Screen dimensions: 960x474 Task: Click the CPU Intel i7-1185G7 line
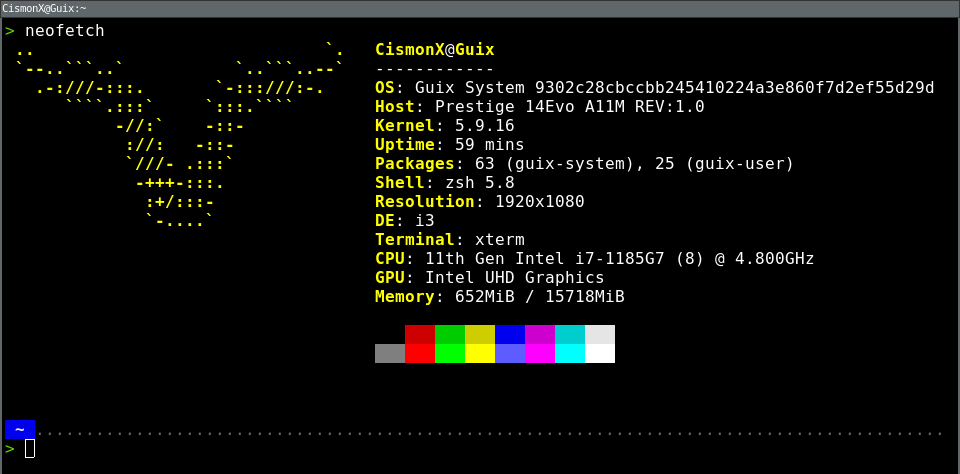tap(594, 259)
